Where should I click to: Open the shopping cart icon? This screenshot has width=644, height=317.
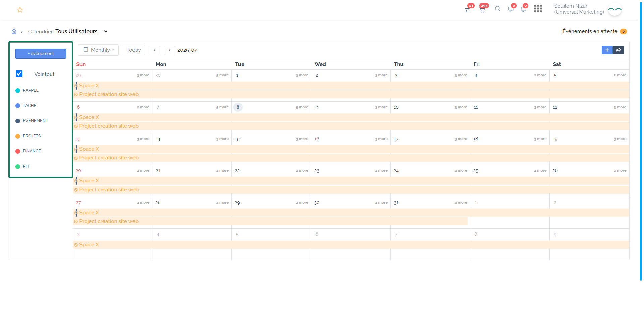pyautogui.click(x=482, y=9)
